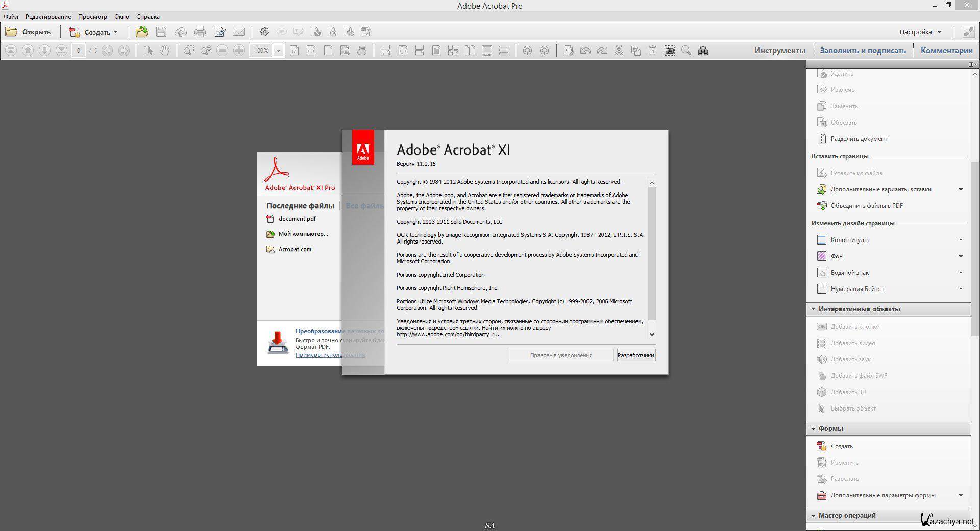Image resolution: width=980 pixels, height=531 pixels.
Task: Click the zoom in plus icon
Action: [x=239, y=51]
